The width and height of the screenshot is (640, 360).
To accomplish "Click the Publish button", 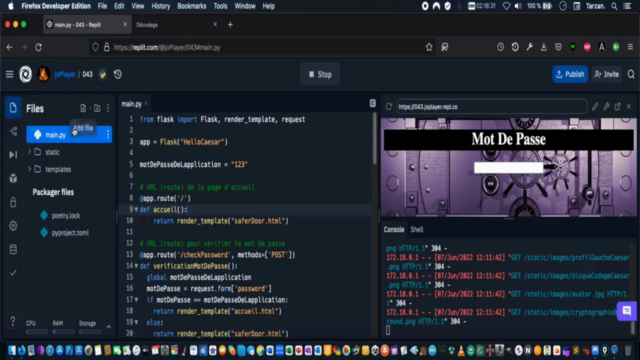I will (570, 74).
